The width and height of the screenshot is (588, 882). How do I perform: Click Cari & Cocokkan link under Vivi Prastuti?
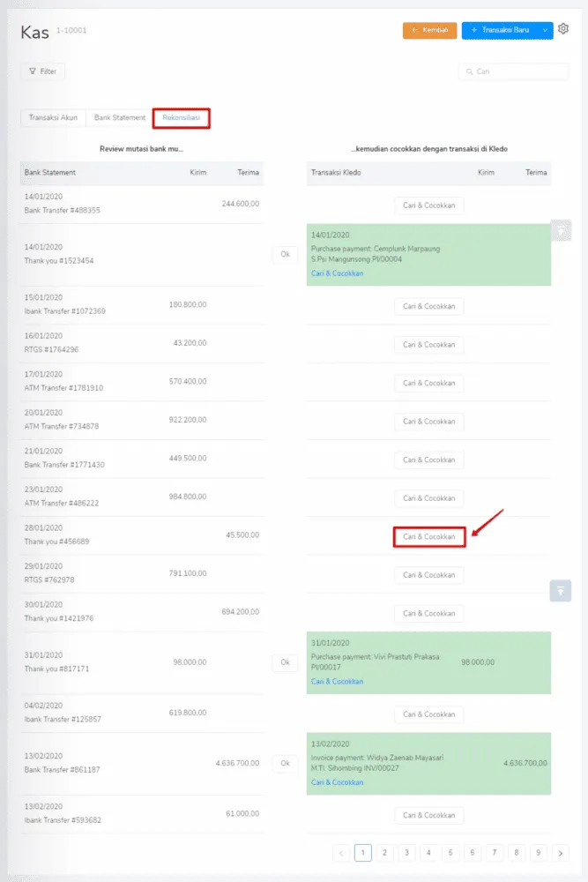click(x=337, y=682)
